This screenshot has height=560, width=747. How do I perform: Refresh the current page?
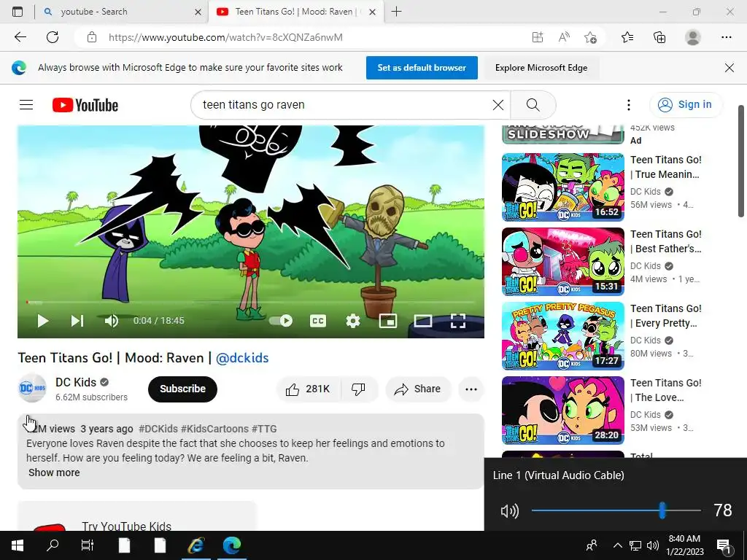(53, 37)
